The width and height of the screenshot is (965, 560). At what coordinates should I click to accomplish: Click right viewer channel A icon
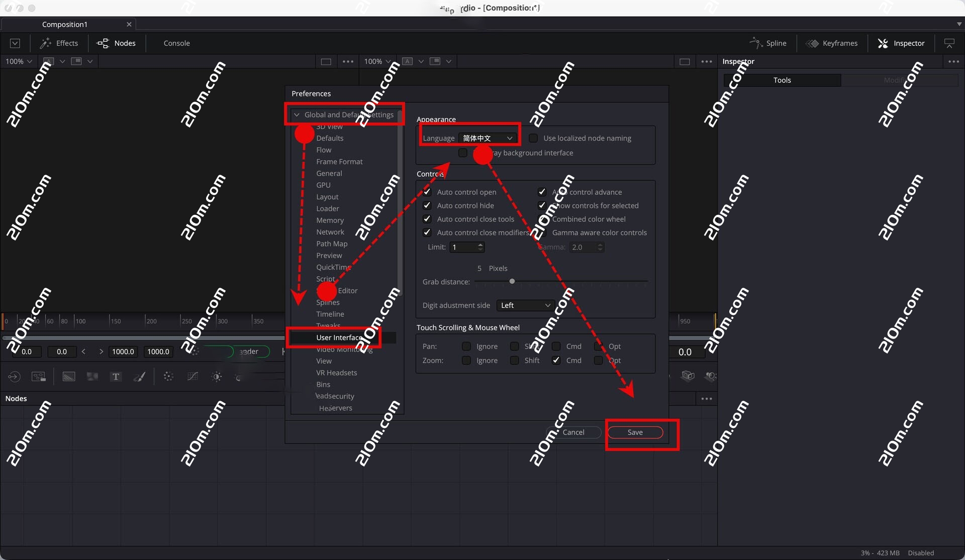pyautogui.click(x=408, y=61)
